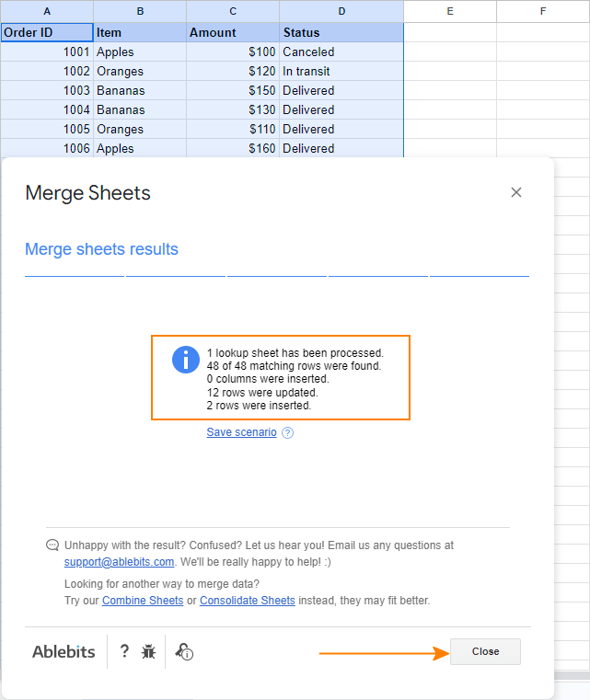Select the Apples cell in order 1001
Image resolution: width=590 pixels, height=700 pixels.
tap(140, 52)
